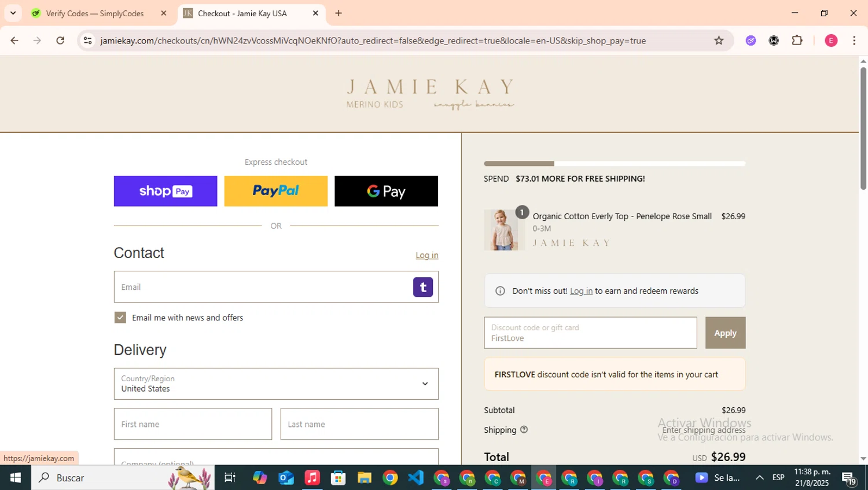
Task: Open Visual Studio Code from taskbar
Action: tap(415, 478)
